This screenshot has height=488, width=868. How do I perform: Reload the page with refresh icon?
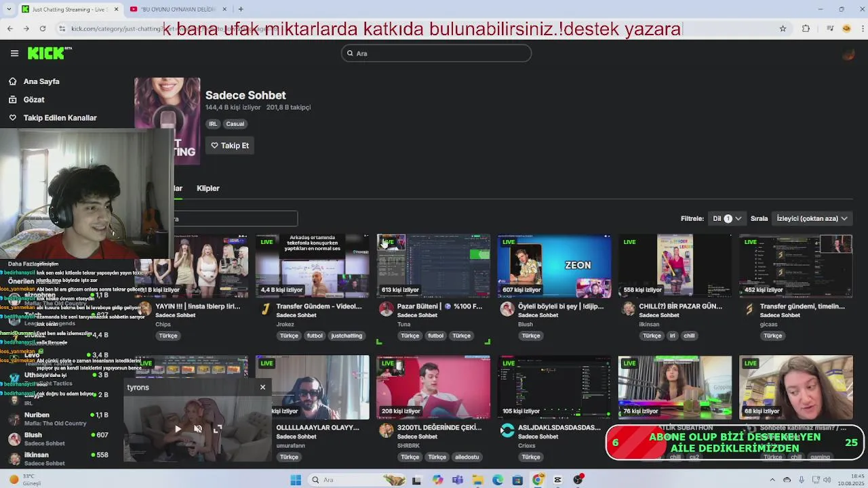[x=43, y=28]
